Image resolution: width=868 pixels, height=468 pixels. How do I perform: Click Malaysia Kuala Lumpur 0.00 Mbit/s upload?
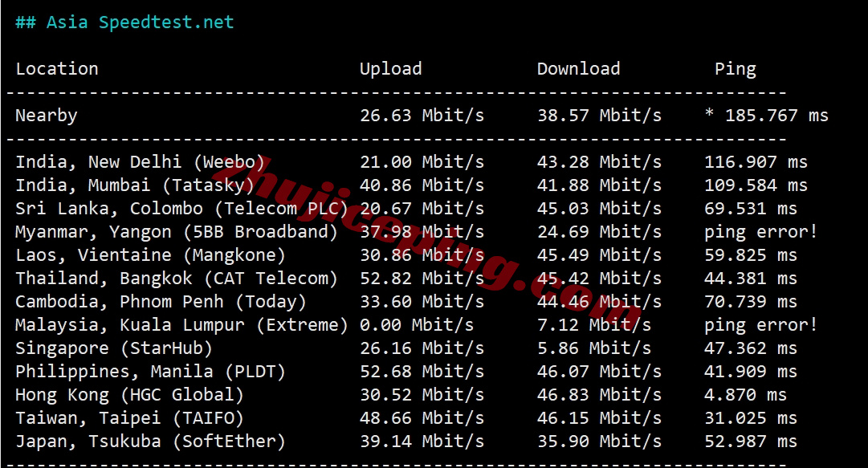416,325
